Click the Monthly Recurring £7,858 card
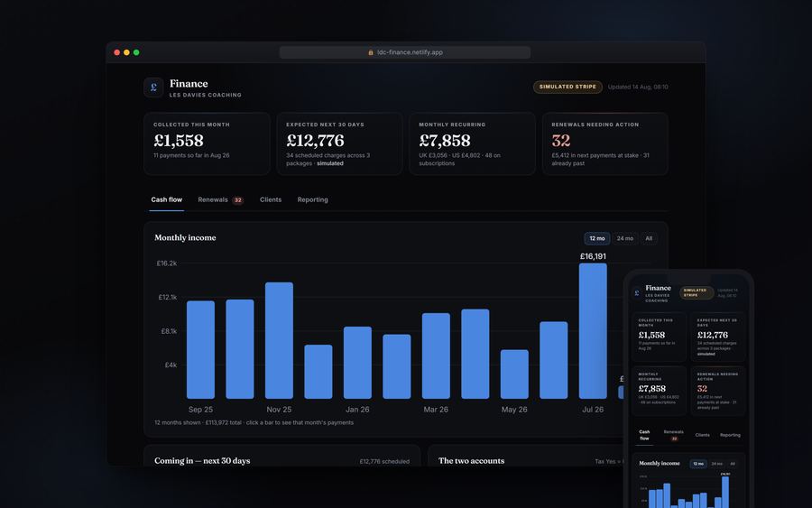 coord(472,143)
